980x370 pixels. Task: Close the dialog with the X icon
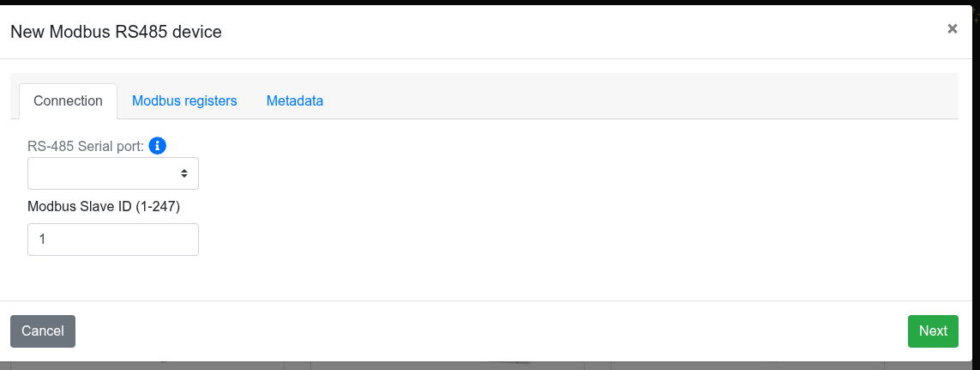click(x=952, y=29)
